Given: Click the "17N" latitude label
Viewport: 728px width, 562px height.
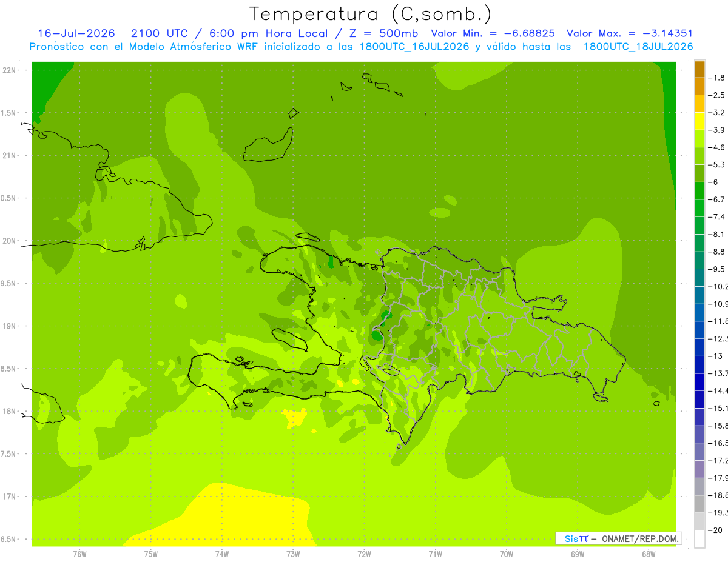Looking at the screenshot, I should [9, 497].
